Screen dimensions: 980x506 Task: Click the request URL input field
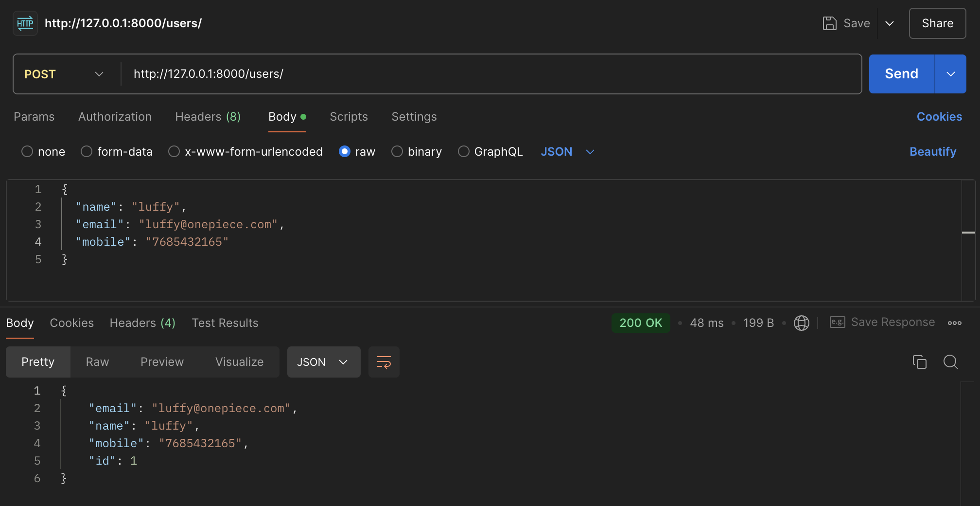(x=491, y=74)
